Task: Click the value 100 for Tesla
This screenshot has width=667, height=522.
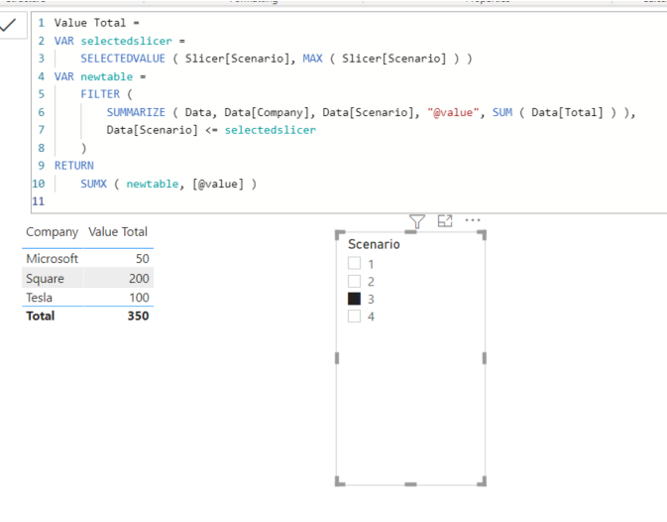Action: [139, 297]
